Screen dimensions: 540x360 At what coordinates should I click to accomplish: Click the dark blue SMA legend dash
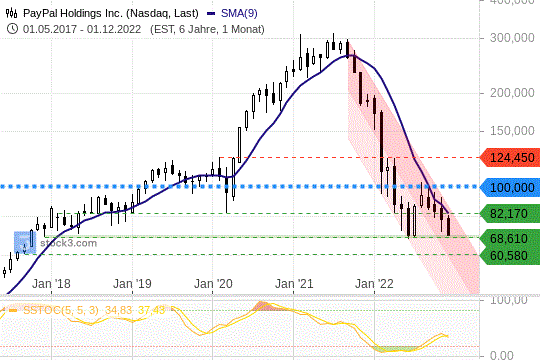pyautogui.click(x=211, y=14)
